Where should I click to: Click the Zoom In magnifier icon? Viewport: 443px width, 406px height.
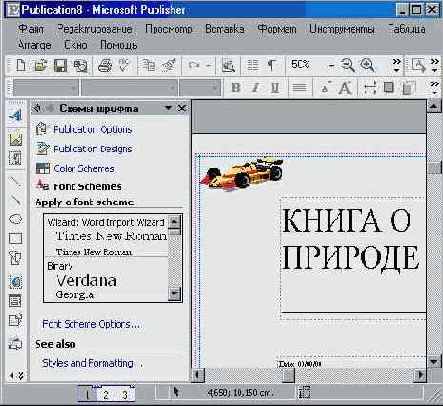pos(367,65)
